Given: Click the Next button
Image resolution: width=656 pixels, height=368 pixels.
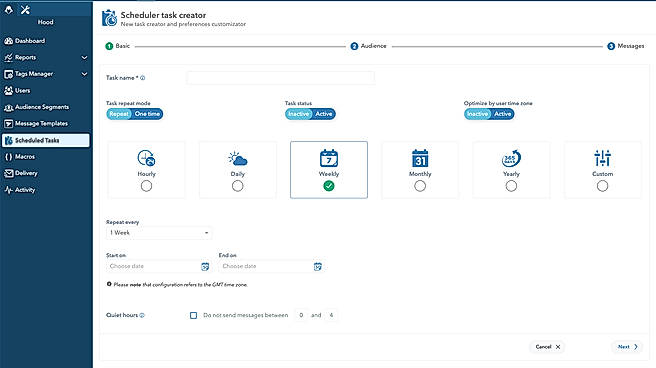Looking at the screenshot, I should [628, 347].
